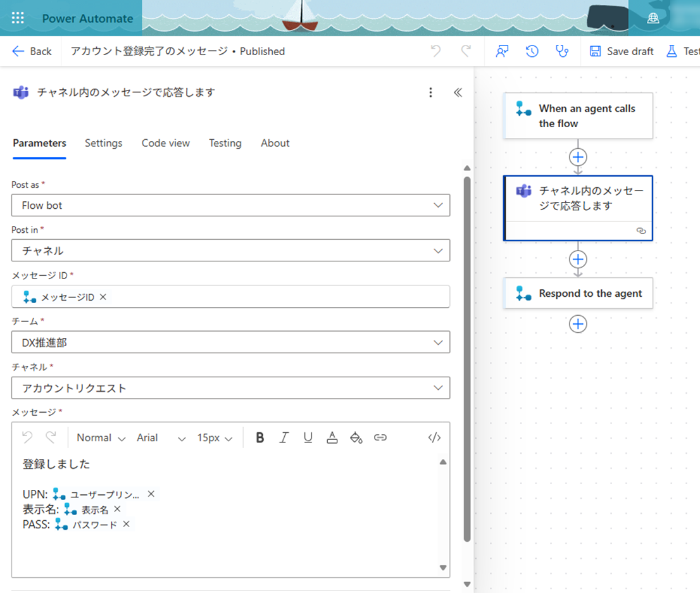
Task: Switch to the Parameters tab
Action: tap(39, 143)
